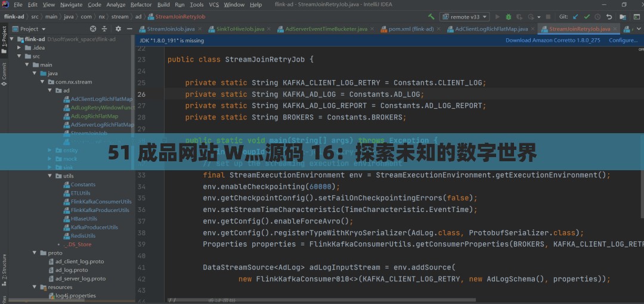Toggle the 1: Project tool window stripe
The height and width of the screenshot is (304, 644).
[4, 40]
